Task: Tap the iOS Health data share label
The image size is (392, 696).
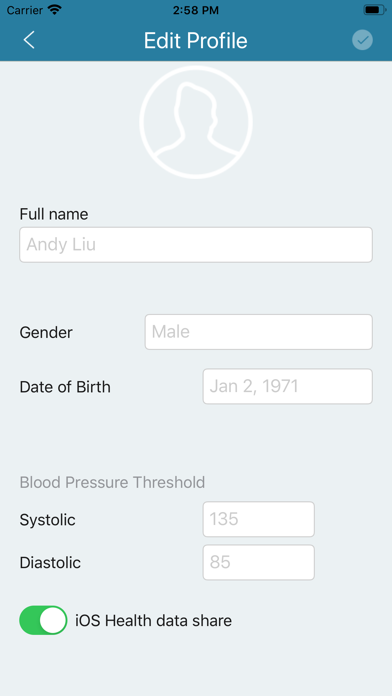Action: [x=154, y=621]
